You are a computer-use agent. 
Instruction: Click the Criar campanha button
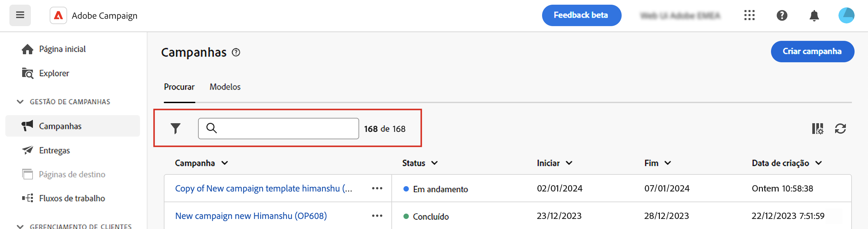click(x=812, y=52)
